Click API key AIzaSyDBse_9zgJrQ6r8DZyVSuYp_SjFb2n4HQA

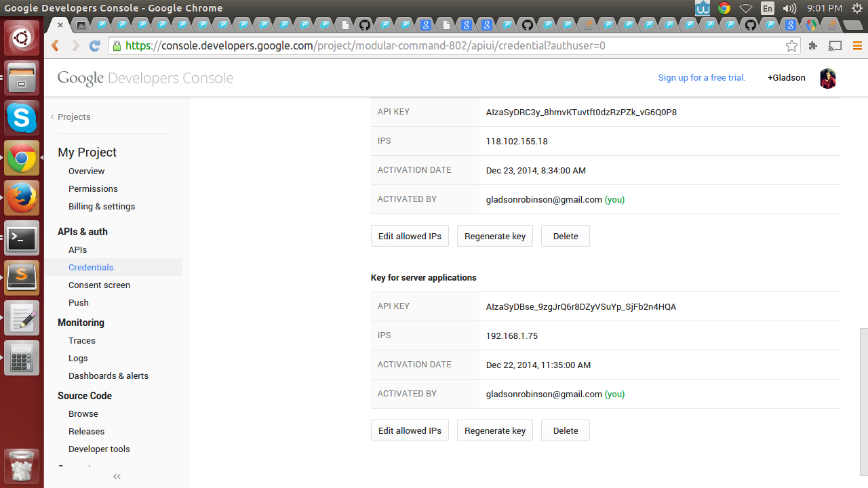(581, 306)
